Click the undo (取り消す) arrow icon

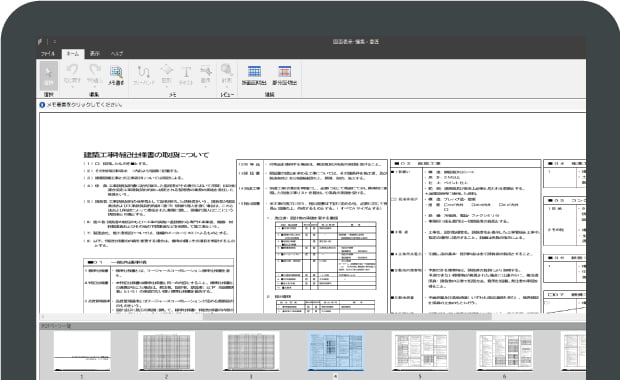[x=72, y=70]
